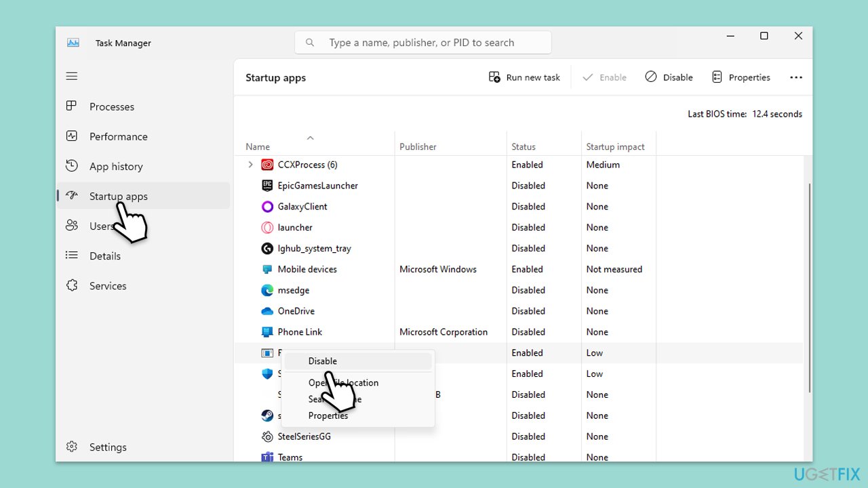Viewport: 868px width, 488px height.
Task: Click the GalaxyClient icon
Action: point(267,207)
